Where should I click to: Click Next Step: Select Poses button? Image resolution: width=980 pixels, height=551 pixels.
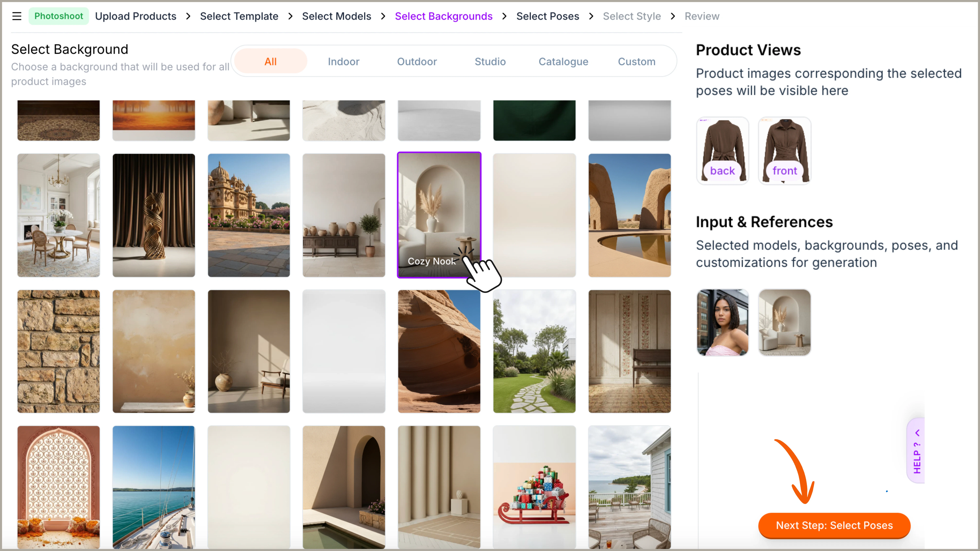point(834,525)
